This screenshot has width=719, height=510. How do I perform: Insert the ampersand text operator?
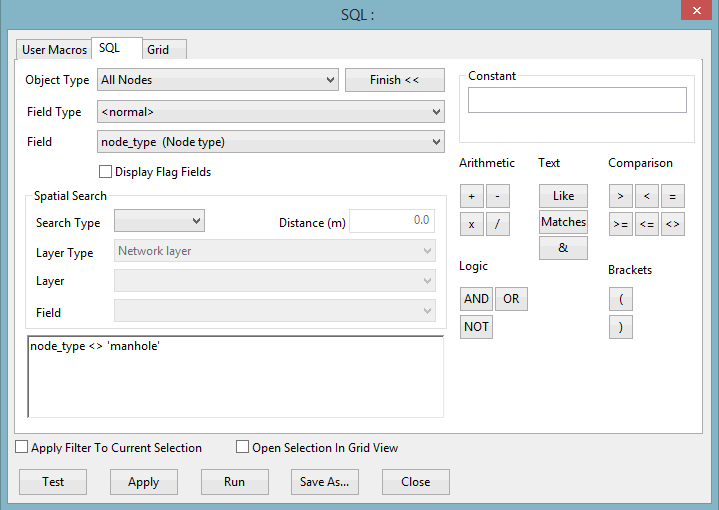click(x=563, y=248)
